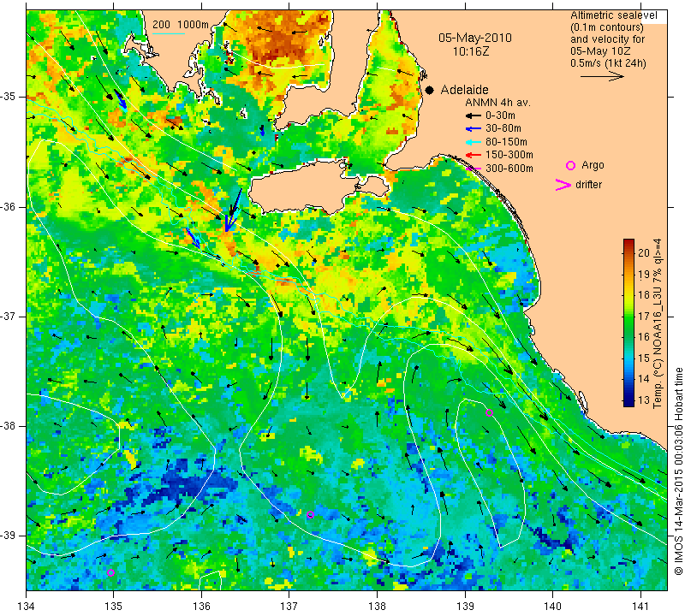Click the '300-600m' depth label
The height and width of the screenshot is (616, 685).
(509, 169)
